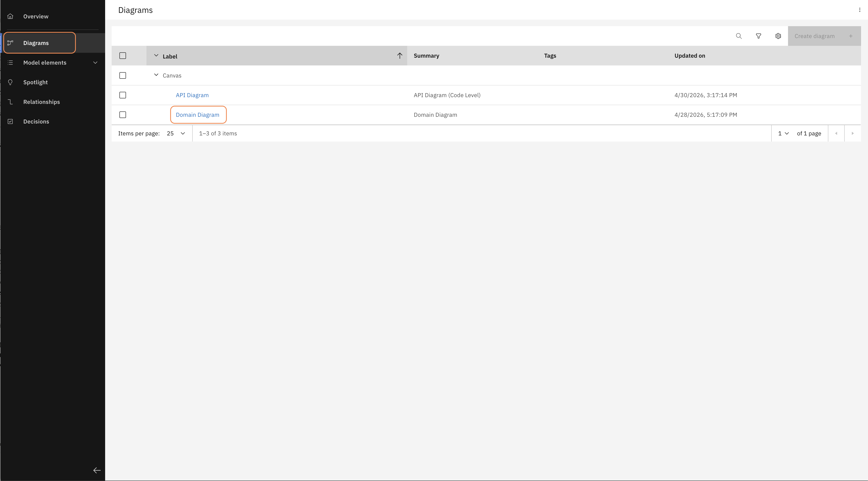Click the Summary column header
This screenshot has width=868, height=481.
426,56
